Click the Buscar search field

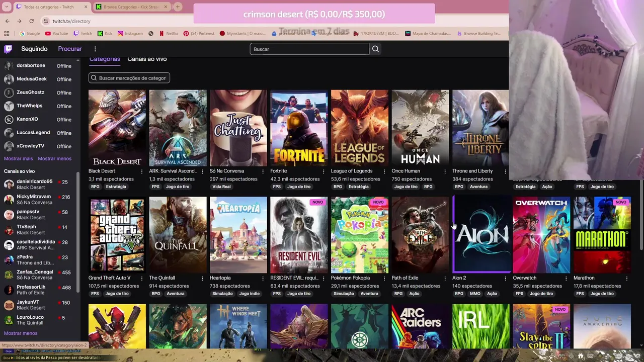pyautogui.click(x=309, y=49)
